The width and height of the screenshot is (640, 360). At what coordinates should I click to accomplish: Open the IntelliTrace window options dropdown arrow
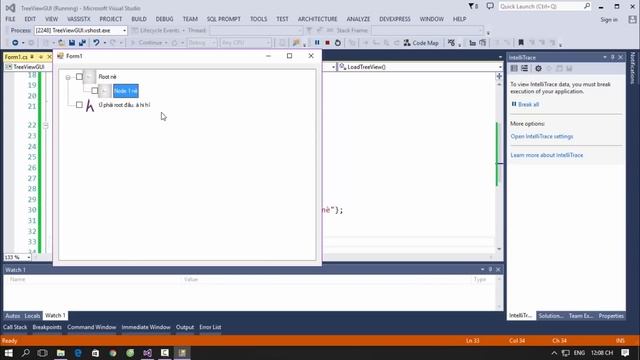click(x=605, y=58)
